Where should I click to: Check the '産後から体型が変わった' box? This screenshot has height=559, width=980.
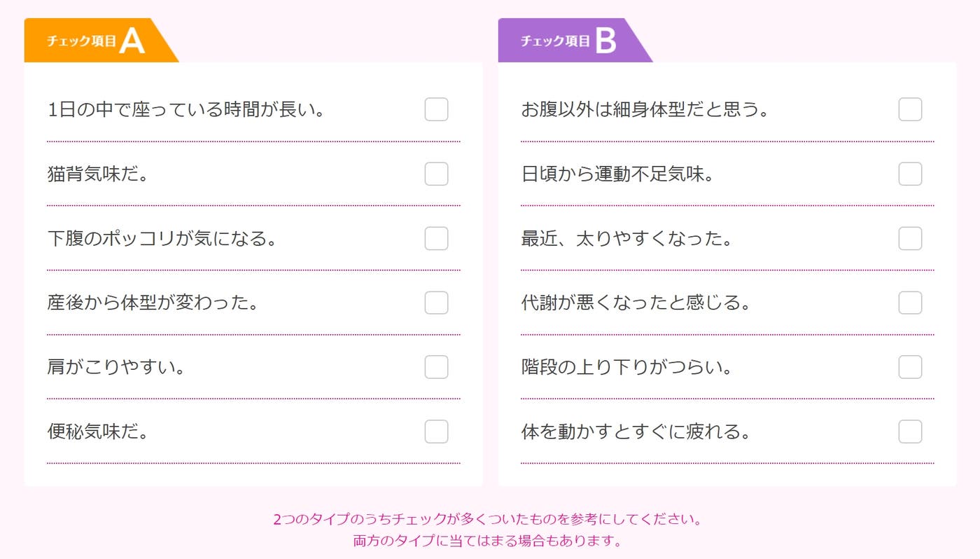[x=436, y=303]
